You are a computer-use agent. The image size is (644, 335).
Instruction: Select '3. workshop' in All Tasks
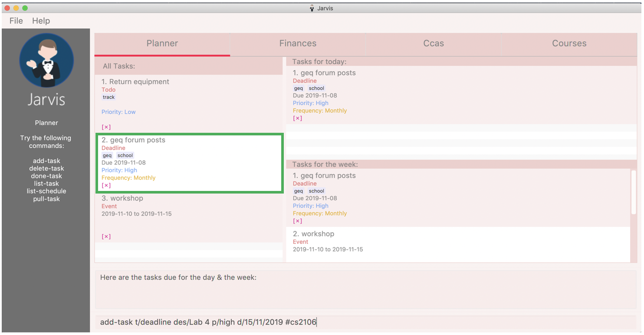coord(122,198)
